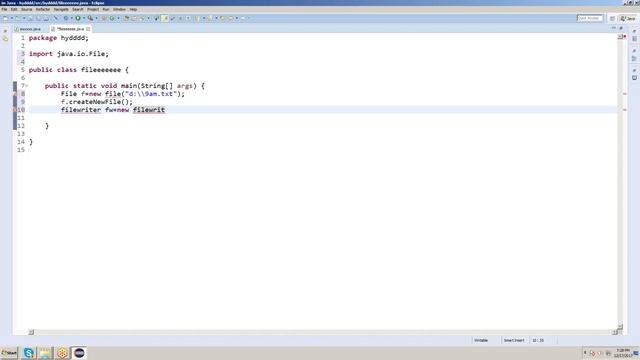The image size is (640, 360).
Task: Click the Print toolbar icon
Action: tap(46, 18)
